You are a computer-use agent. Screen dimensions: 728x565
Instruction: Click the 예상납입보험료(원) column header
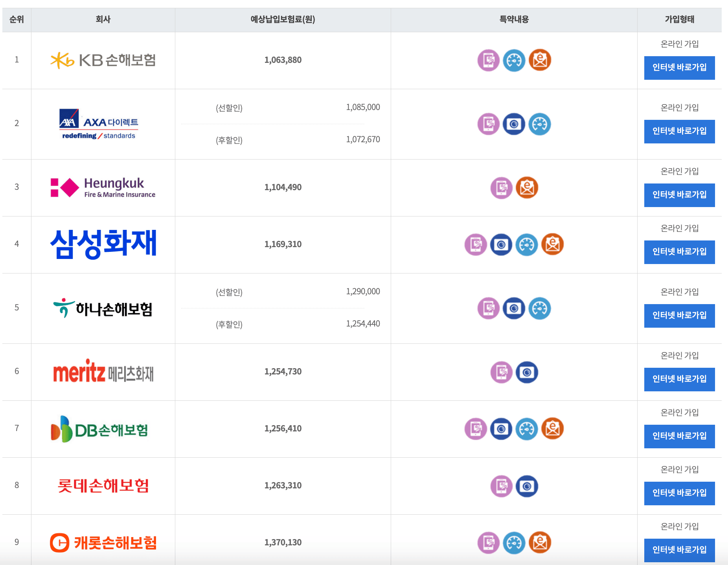click(283, 19)
